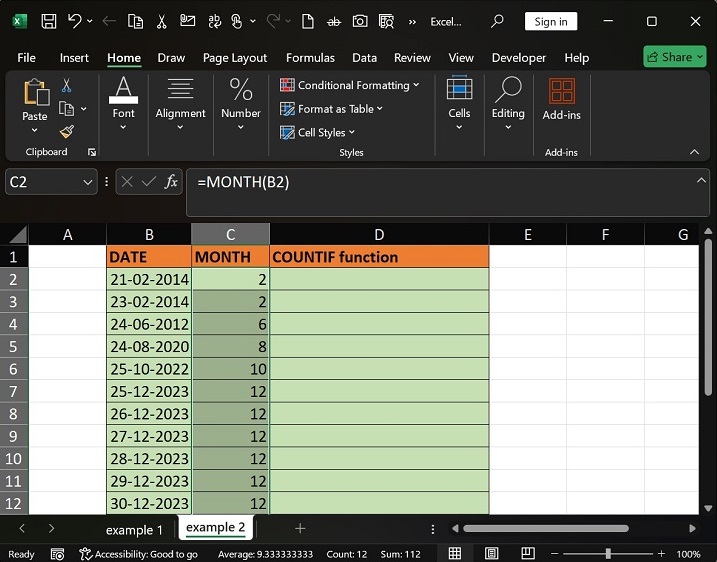The height and width of the screenshot is (562, 717).
Task: Select the Format Painter brush icon
Action: tap(66, 131)
